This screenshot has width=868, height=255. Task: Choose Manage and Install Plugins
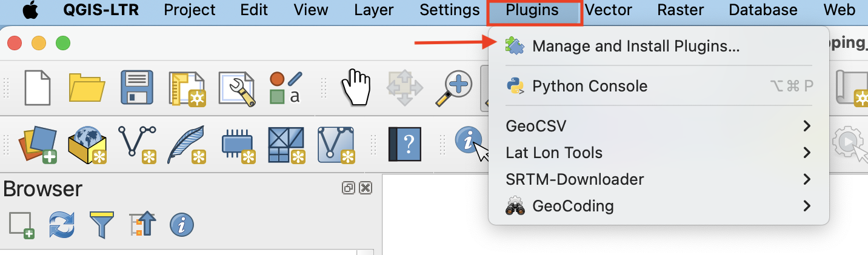click(635, 46)
